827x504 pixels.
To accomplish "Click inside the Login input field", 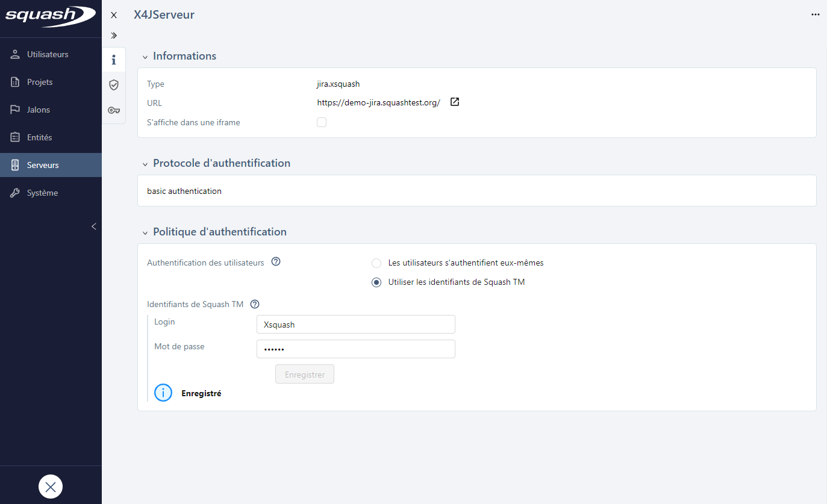I will click(355, 324).
